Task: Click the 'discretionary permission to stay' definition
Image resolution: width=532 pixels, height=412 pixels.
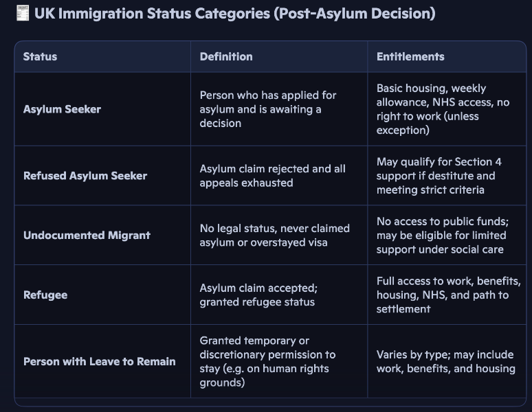Action: (267, 361)
